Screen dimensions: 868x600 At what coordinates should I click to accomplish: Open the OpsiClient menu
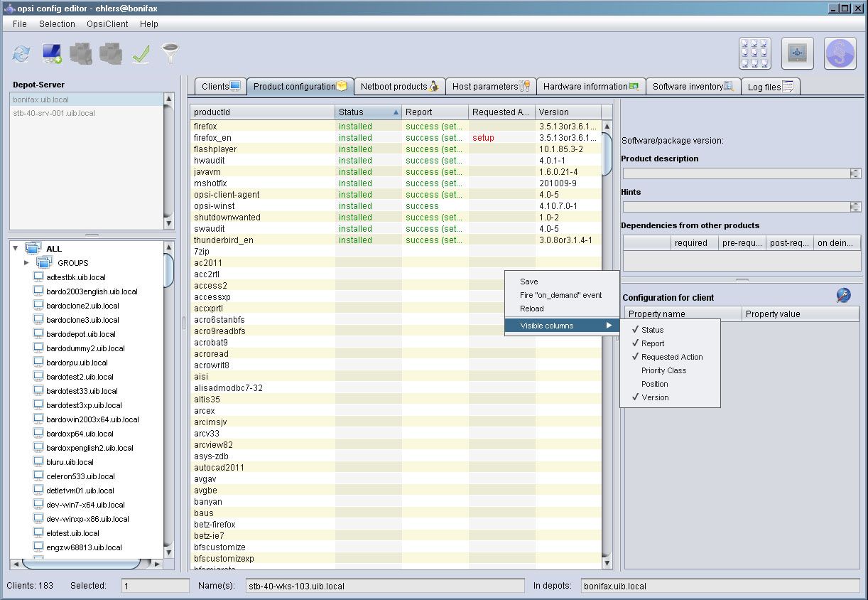107,23
